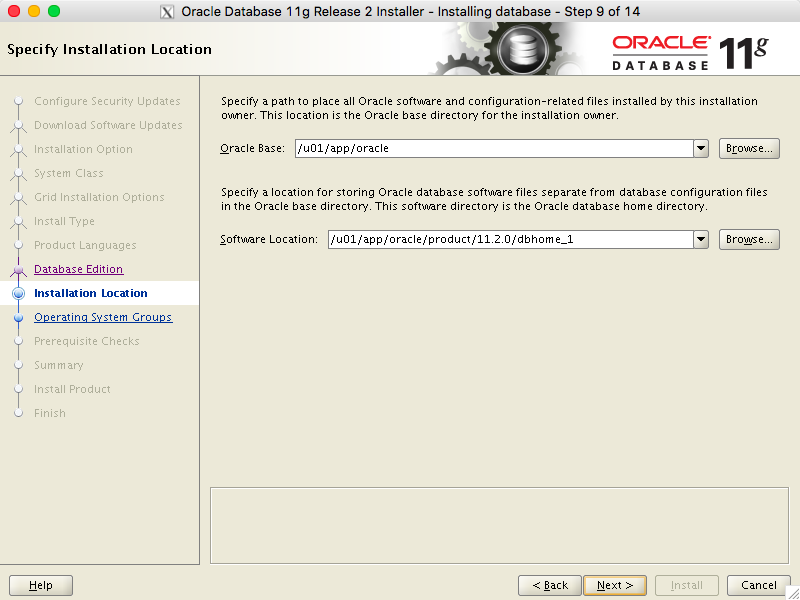Click inside the Oracle Base path field

click(x=490, y=148)
